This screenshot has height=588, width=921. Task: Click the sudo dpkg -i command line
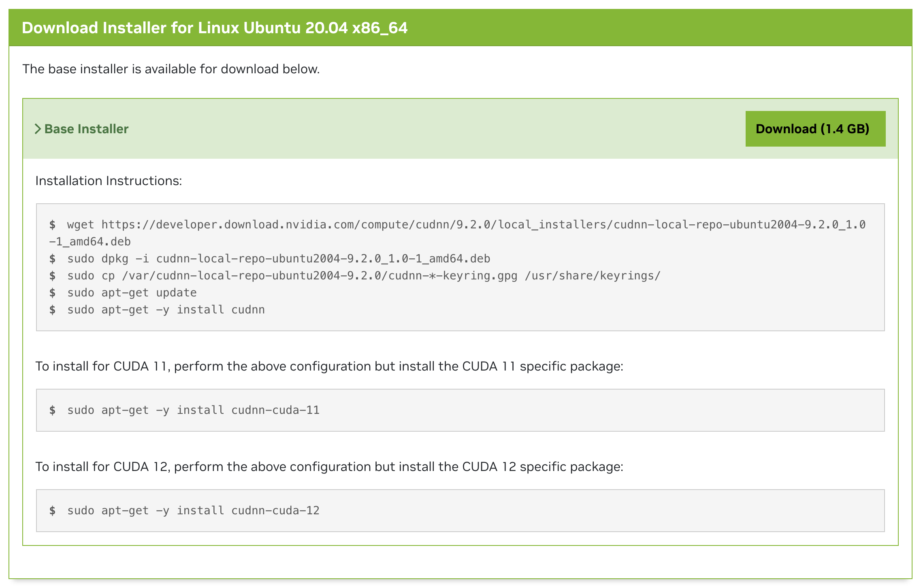point(270,259)
